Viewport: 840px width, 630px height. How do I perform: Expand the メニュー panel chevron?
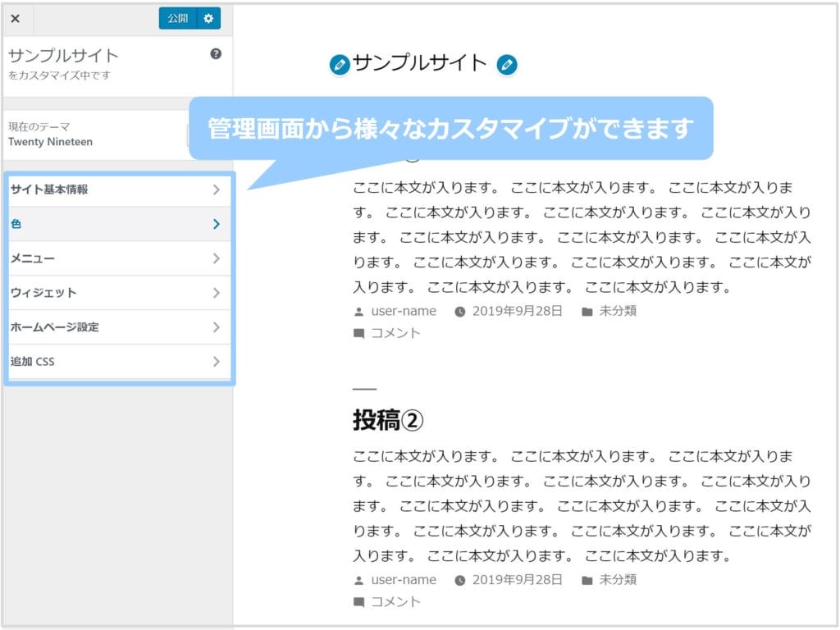coord(216,258)
